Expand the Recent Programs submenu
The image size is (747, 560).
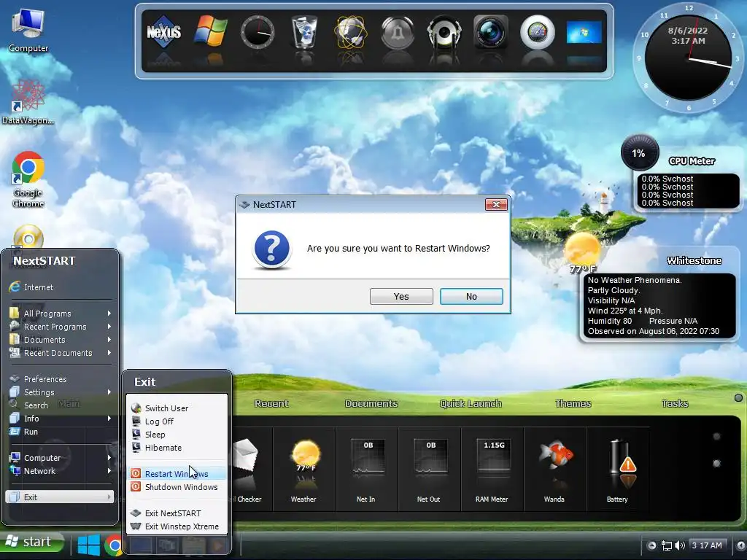[60, 327]
